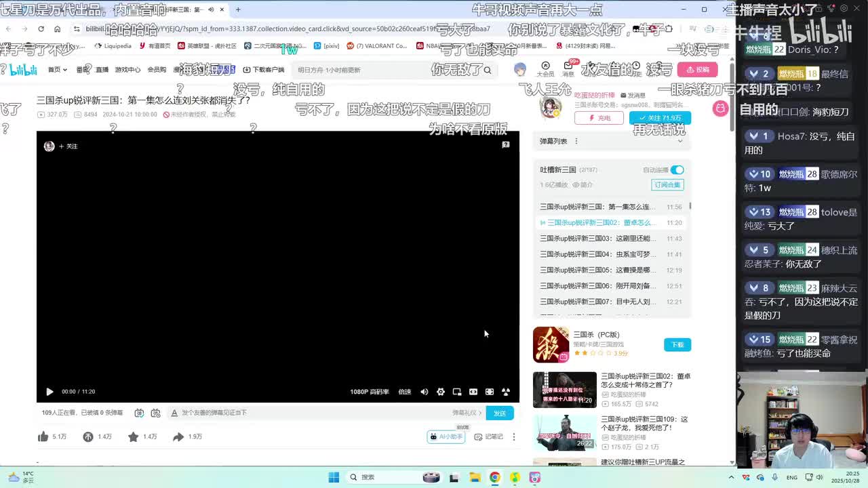Screen dimensions: 868x488
Task: Open 记笔记 note taking
Action: 489,436
